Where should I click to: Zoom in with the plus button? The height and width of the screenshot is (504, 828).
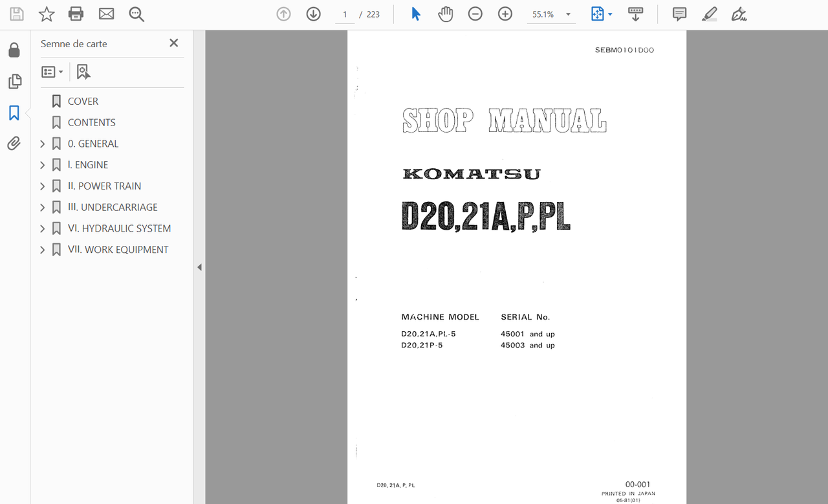tap(505, 14)
